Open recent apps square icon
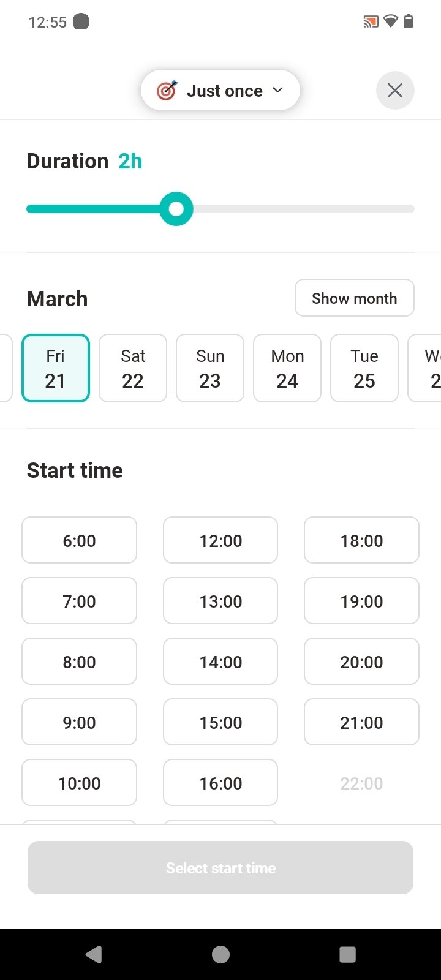Image resolution: width=441 pixels, height=980 pixels. (x=347, y=954)
